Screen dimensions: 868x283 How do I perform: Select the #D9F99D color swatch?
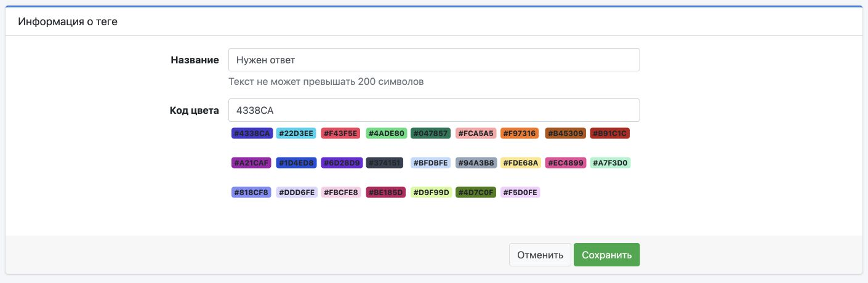[x=432, y=193]
